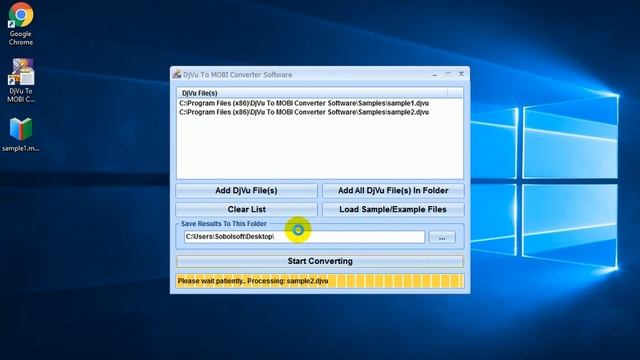Click Add All DjVu File(s) In Folder
The width and height of the screenshot is (640, 360).
[x=393, y=191]
